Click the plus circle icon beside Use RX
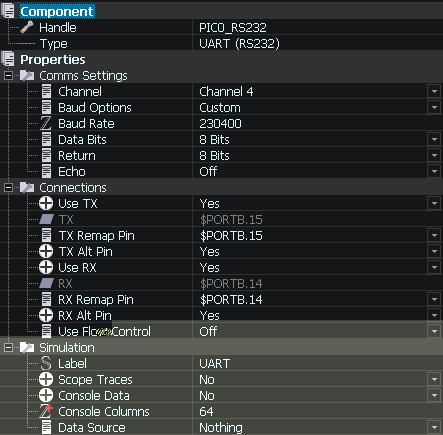The height and width of the screenshot is (435, 443). [46, 267]
